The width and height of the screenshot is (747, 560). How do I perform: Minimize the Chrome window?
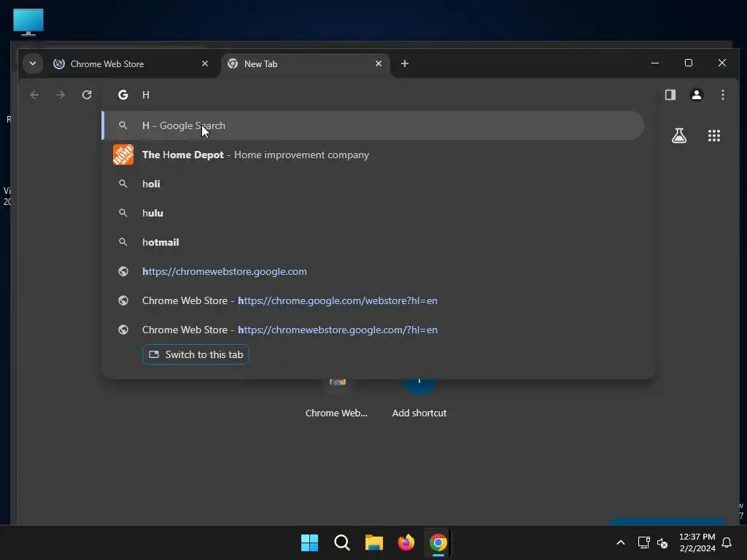click(x=655, y=63)
